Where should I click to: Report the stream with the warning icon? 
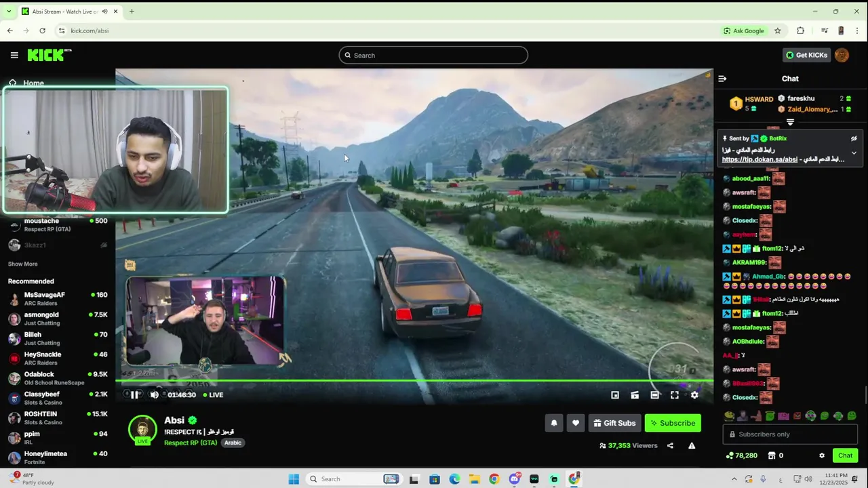point(692,445)
